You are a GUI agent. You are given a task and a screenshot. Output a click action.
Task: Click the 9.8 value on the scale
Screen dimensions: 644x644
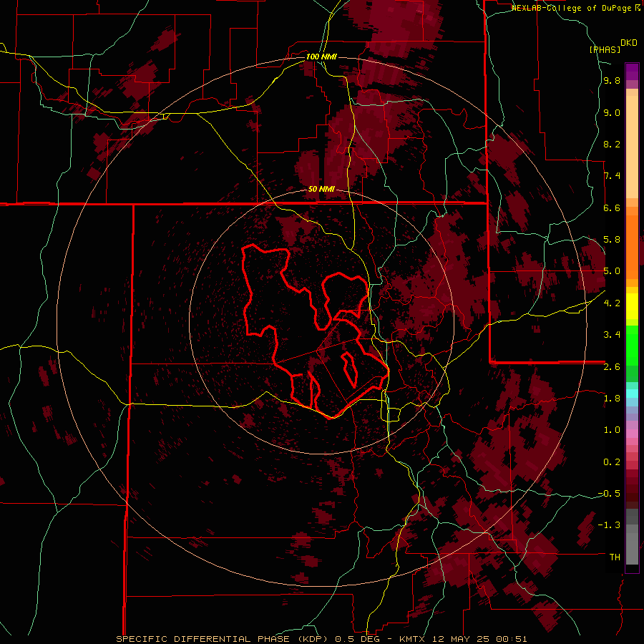(x=612, y=81)
